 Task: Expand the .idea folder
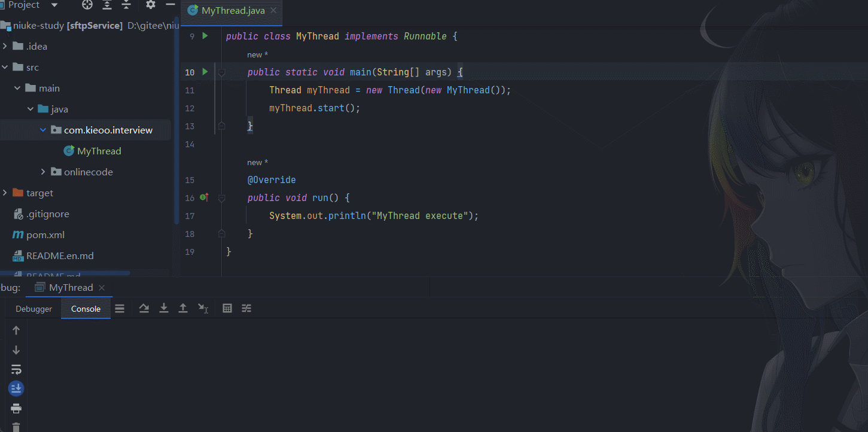pyautogui.click(x=5, y=47)
